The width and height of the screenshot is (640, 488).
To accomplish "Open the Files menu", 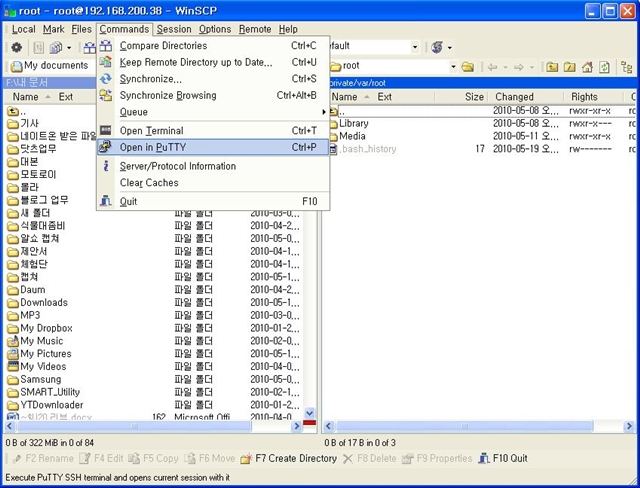I will click(81, 29).
